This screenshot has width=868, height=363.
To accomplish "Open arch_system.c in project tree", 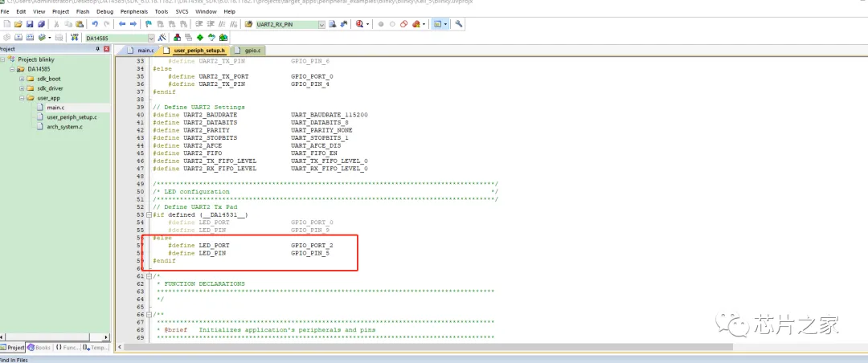I will (64, 127).
